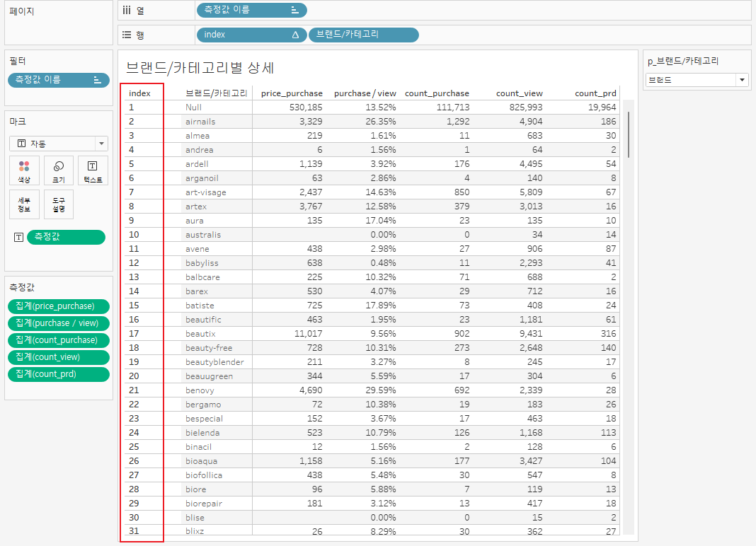Click the Detail (세부 정보) marks card button
This screenshot has height=546, width=756.
coord(24,204)
